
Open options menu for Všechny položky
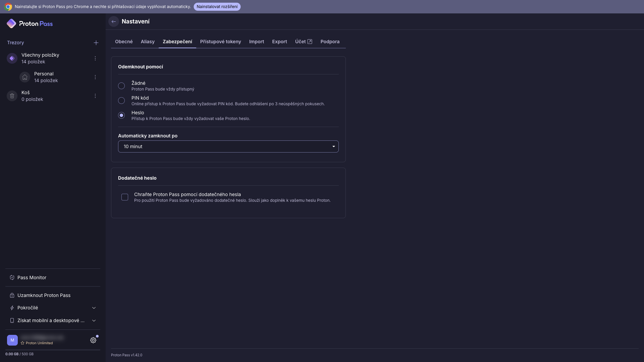pos(95,58)
